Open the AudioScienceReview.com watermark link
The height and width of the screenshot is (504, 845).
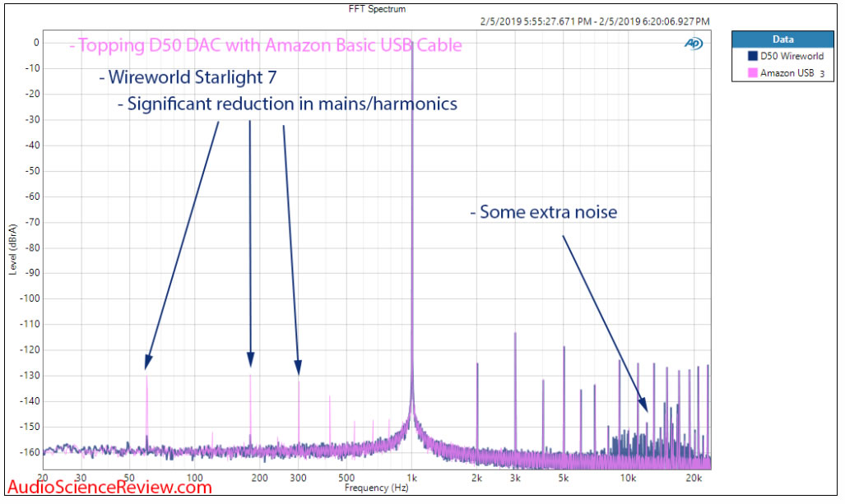click(x=108, y=488)
